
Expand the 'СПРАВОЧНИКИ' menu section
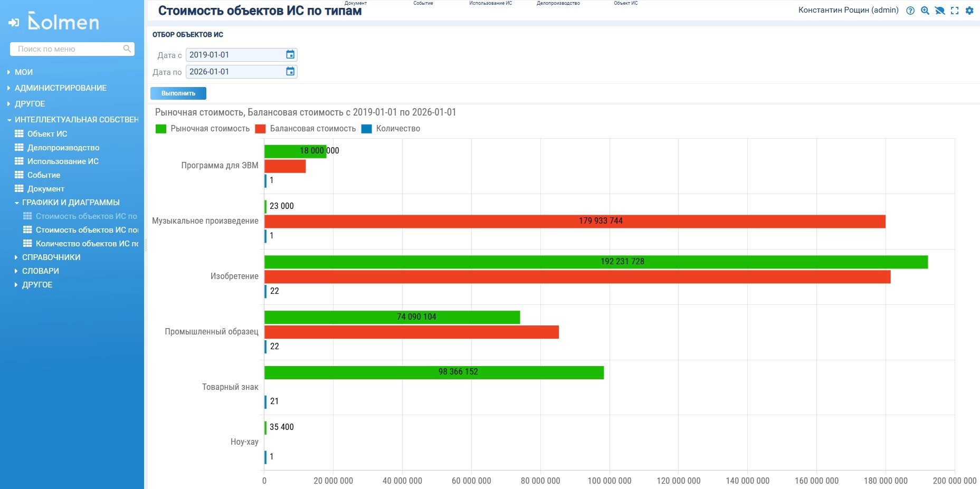pyautogui.click(x=51, y=257)
